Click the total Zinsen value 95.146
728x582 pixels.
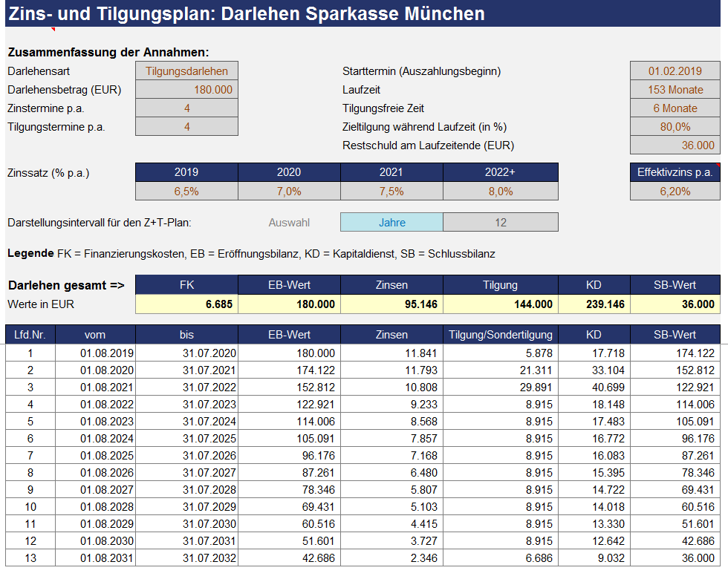[x=391, y=304]
